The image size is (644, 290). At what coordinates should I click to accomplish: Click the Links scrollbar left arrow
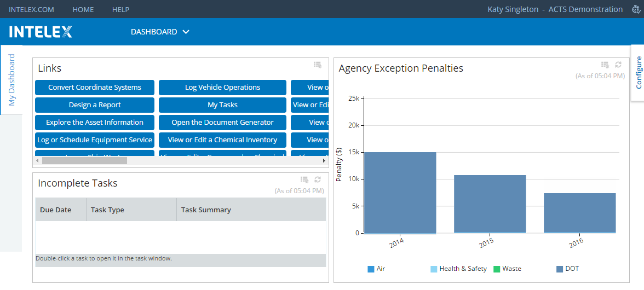point(38,161)
